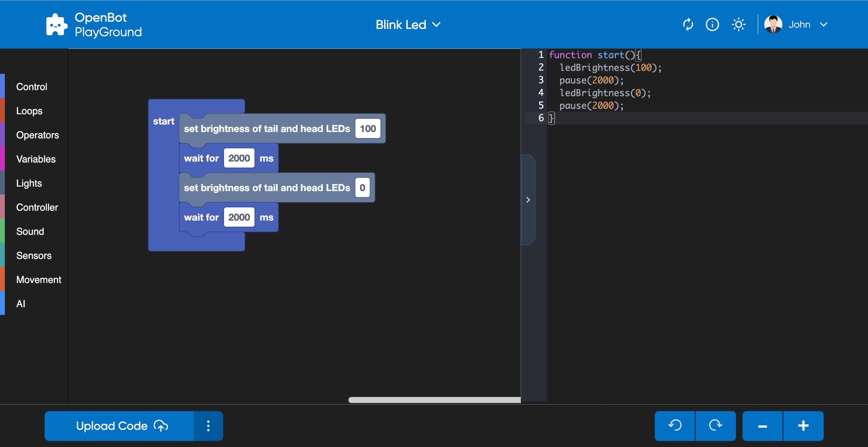This screenshot has height=447, width=868.
Task: Click the OpenBot PlayGround title text
Action: 108,25
